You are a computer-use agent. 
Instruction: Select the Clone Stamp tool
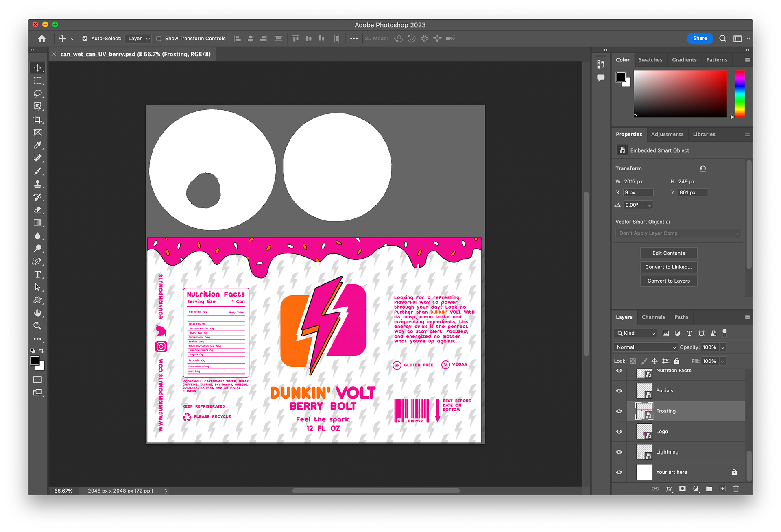(37, 184)
